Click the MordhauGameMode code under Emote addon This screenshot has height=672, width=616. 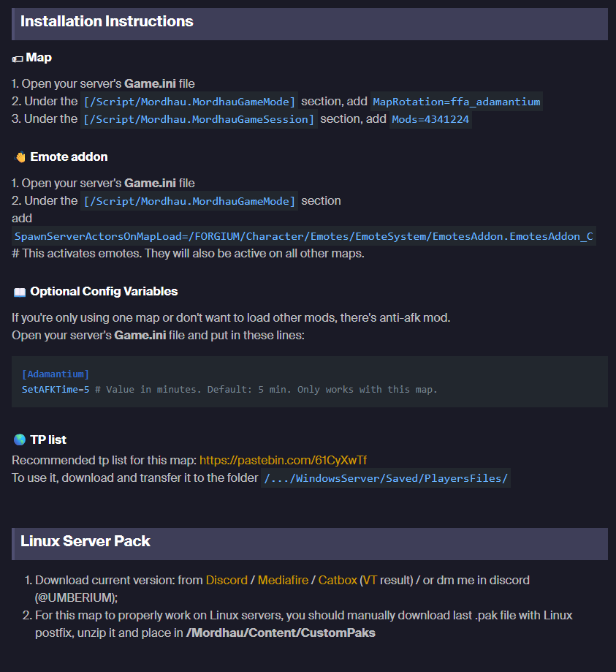[x=190, y=201]
